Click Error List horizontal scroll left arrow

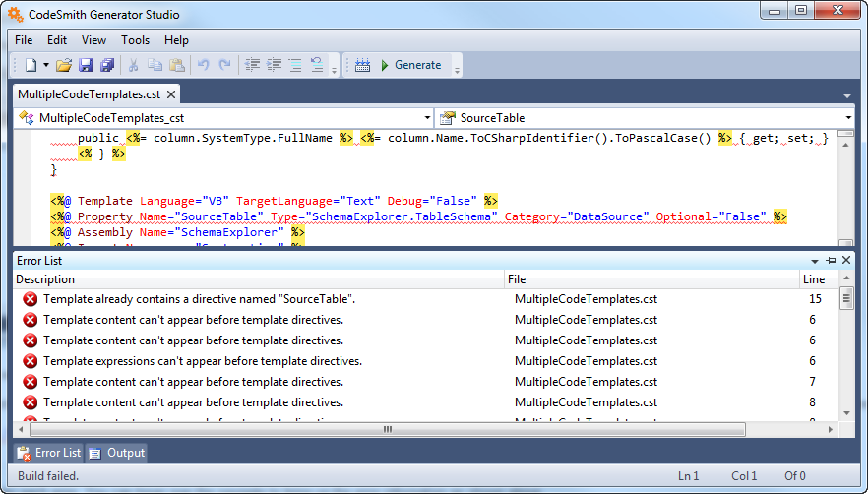point(21,429)
